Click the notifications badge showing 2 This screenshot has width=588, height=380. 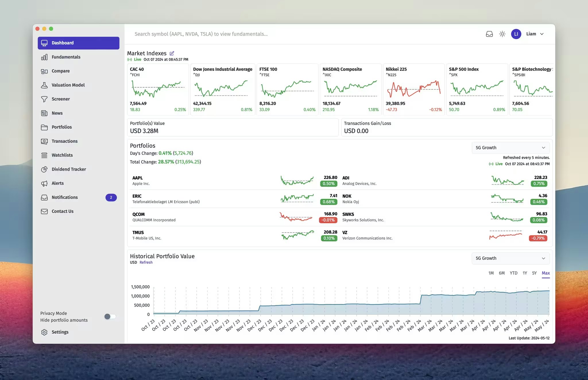(111, 197)
